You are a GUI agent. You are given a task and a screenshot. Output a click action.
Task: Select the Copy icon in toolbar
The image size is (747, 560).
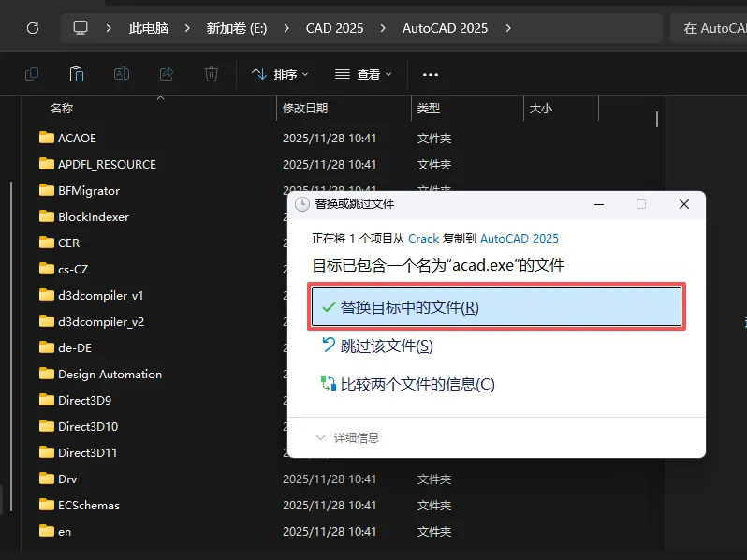click(32, 74)
